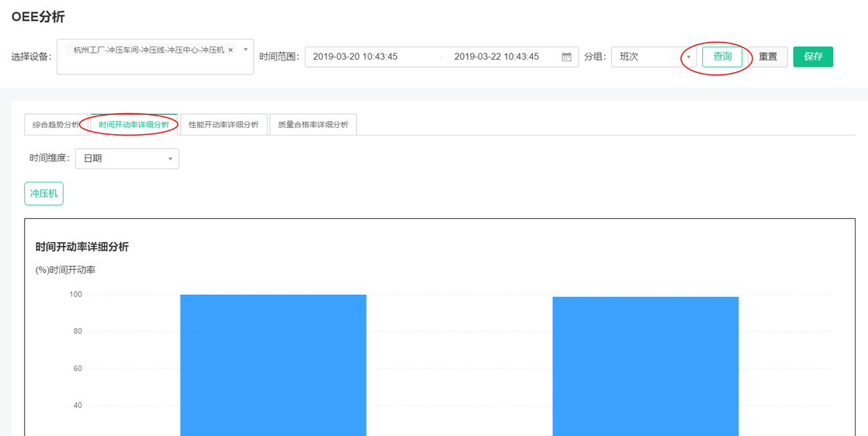Edit start time 2019-03-20 10:43:45
This screenshot has width=868, height=436.
coord(355,57)
